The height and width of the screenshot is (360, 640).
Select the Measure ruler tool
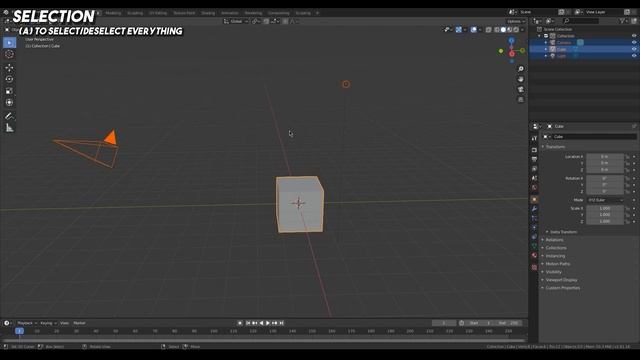[9, 128]
